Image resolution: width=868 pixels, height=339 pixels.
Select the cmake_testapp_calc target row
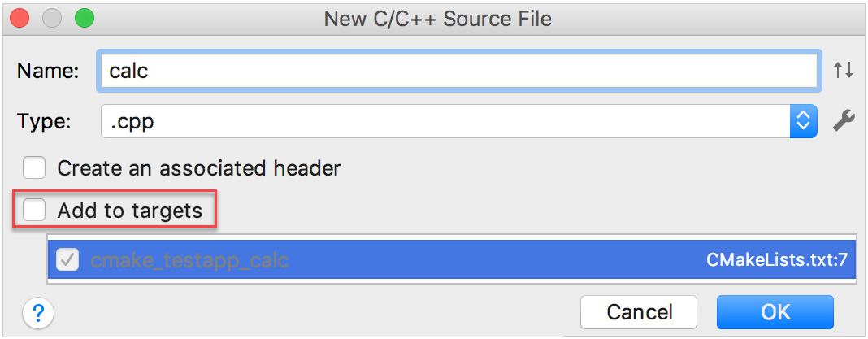[x=406, y=260]
